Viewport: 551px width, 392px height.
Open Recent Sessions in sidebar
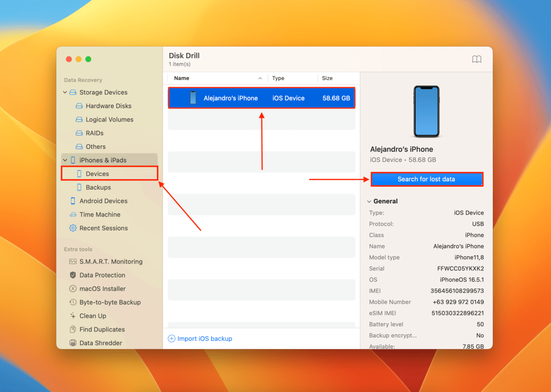pyautogui.click(x=103, y=228)
